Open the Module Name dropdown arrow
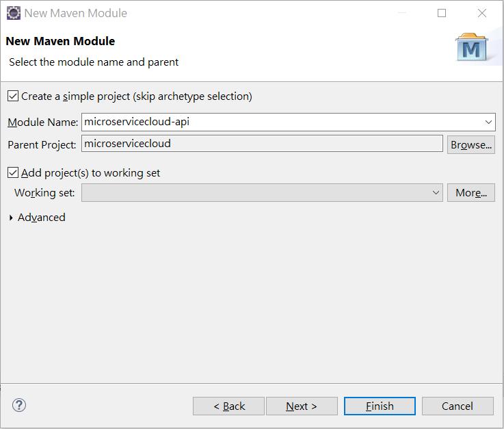504x429 pixels. pyautogui.click(x=488, y=122)
